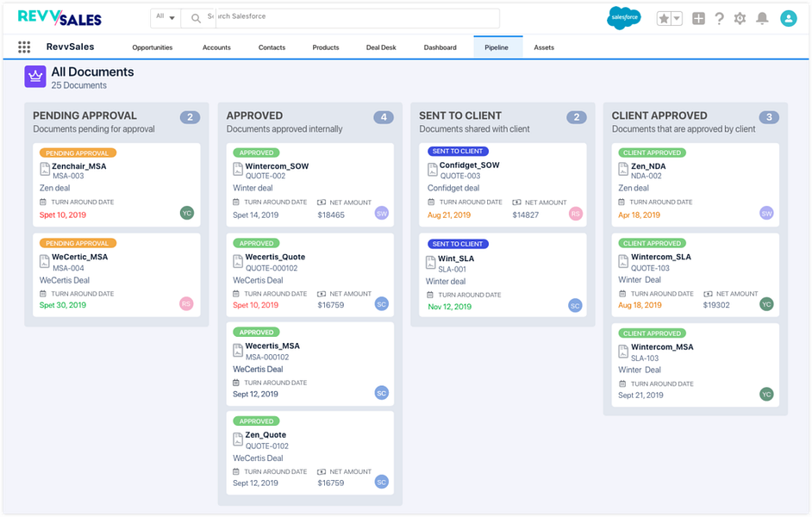Open setup gear icon

pos(740,19)
